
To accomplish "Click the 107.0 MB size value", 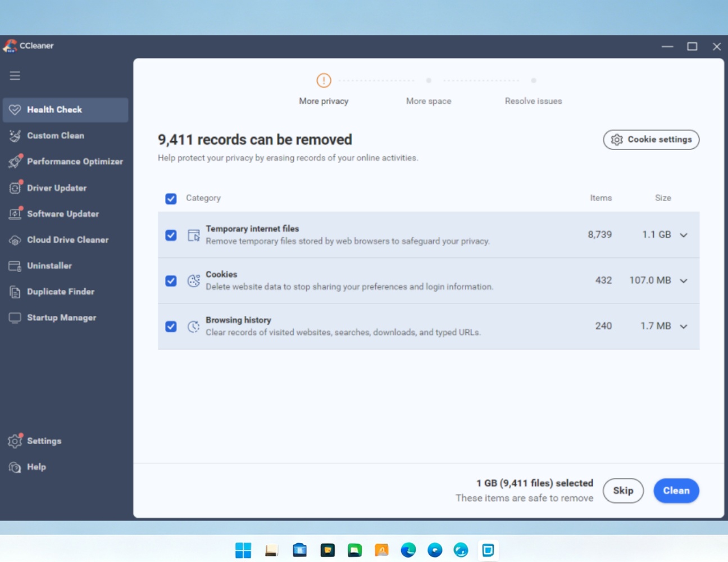I will click(650, 280).
